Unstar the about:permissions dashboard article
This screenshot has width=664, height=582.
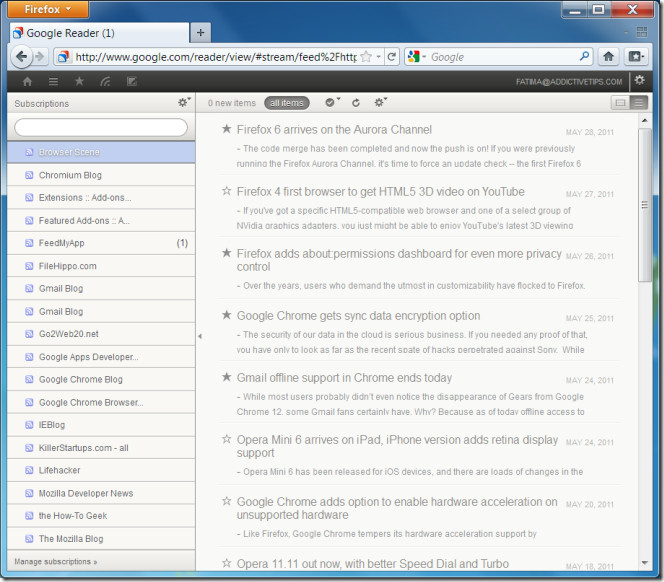click(227, 253)
